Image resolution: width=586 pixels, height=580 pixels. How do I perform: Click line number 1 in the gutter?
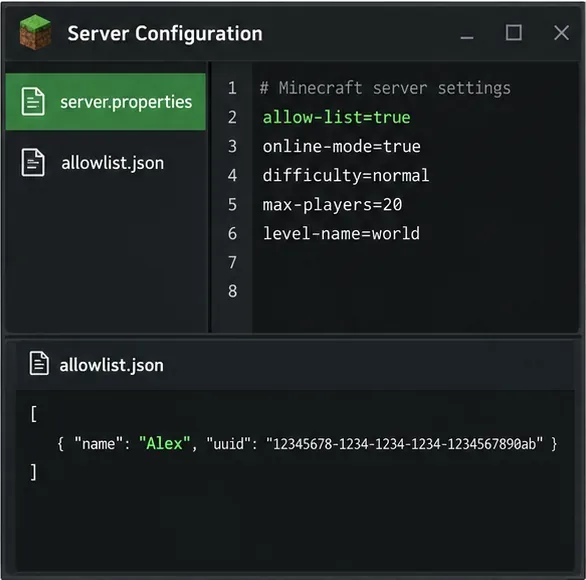[x=232, y=88]
